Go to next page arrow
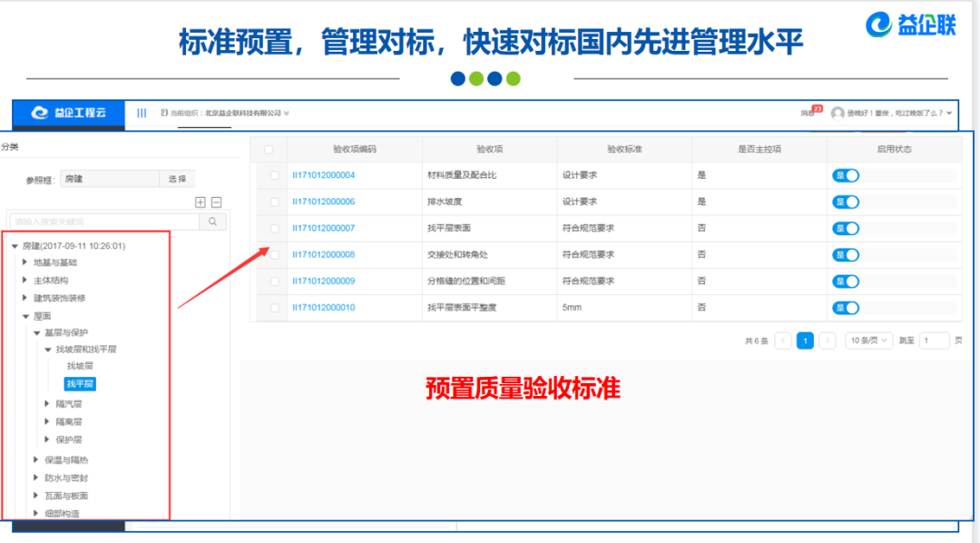The image size is (980, 543). (827, 341)
